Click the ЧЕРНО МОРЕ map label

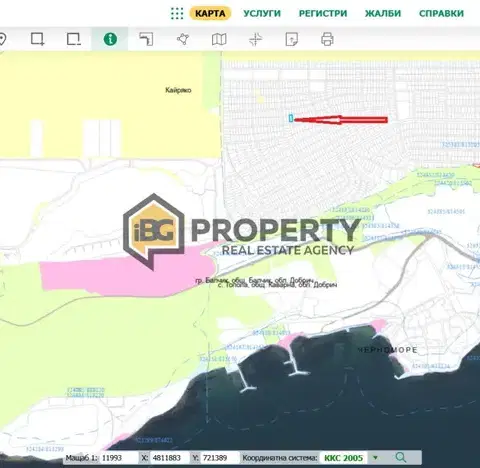[387, 350]
